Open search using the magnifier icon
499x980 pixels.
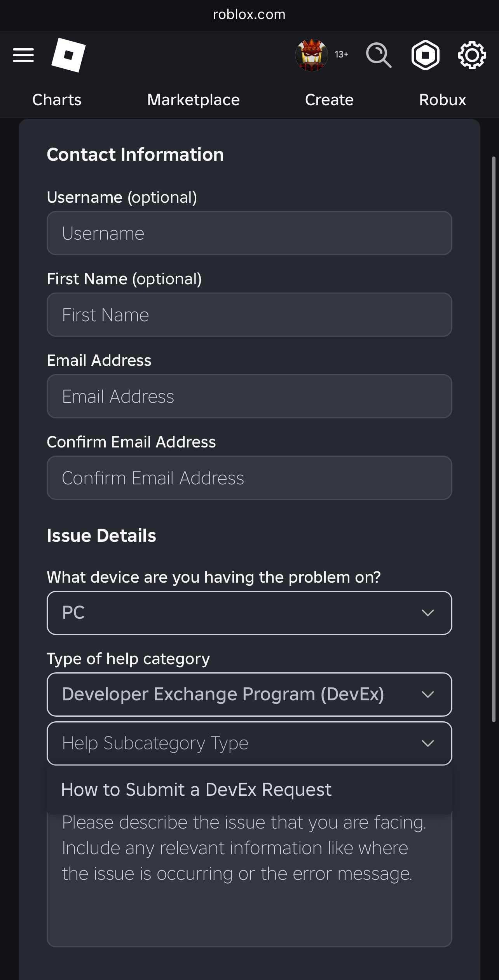378,55
